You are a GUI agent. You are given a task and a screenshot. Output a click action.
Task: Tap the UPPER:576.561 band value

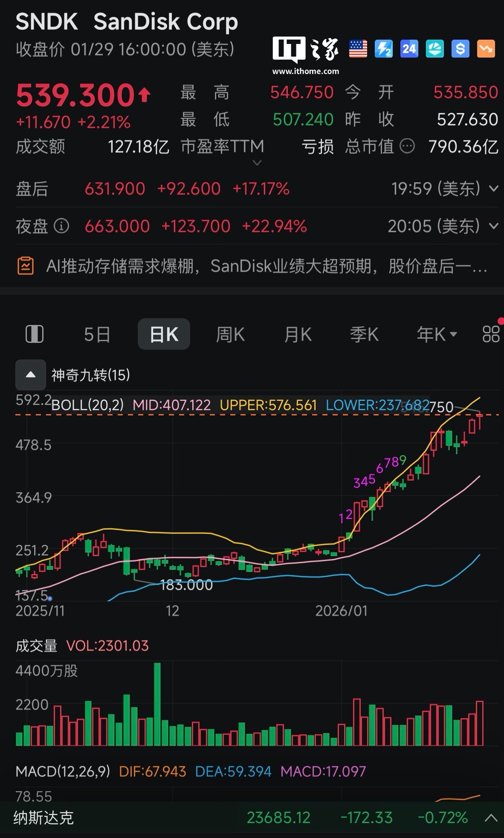click(x=268, y=405)
